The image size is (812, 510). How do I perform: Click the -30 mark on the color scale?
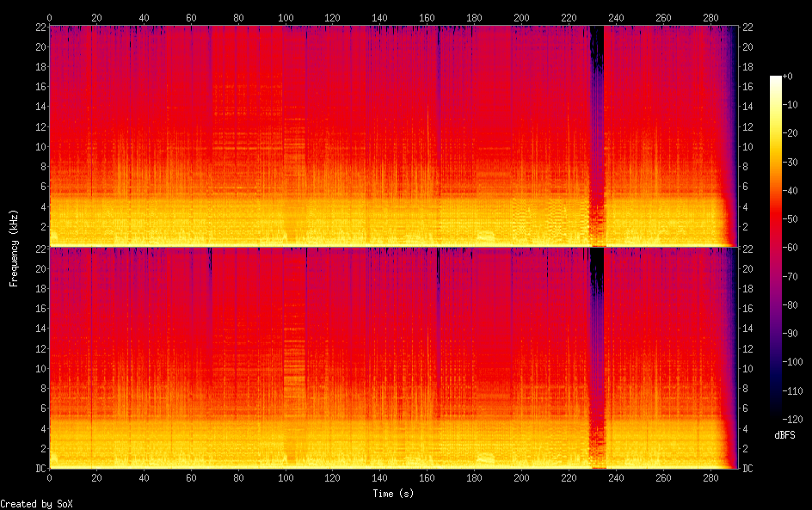coord(792,163)
